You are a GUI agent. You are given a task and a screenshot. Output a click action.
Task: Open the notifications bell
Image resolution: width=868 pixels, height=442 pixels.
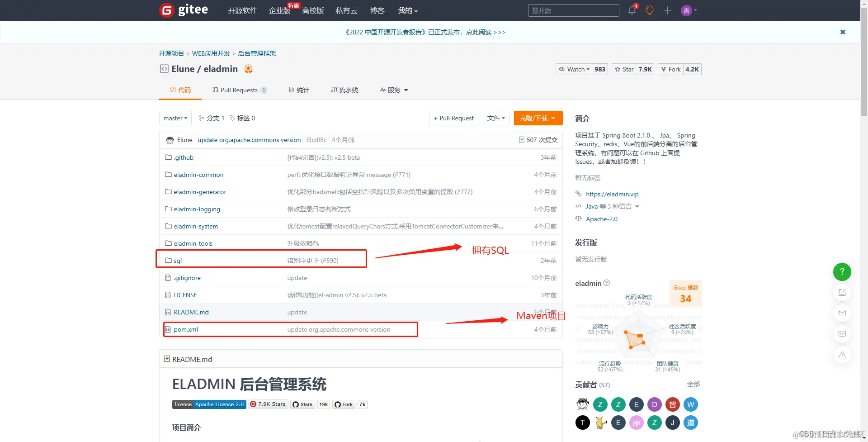click(632, 10)
